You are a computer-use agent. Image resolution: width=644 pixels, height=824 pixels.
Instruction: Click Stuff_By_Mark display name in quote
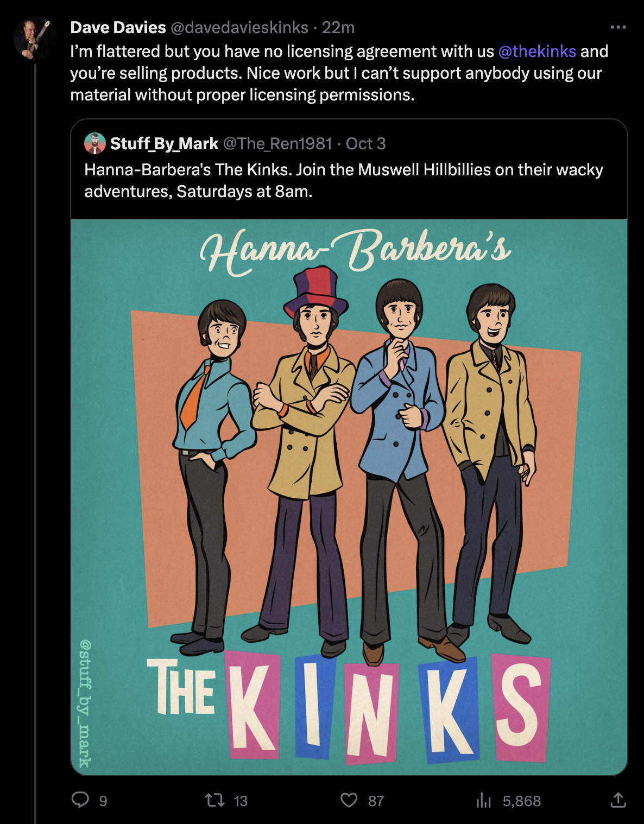click(x=164, y=143)
